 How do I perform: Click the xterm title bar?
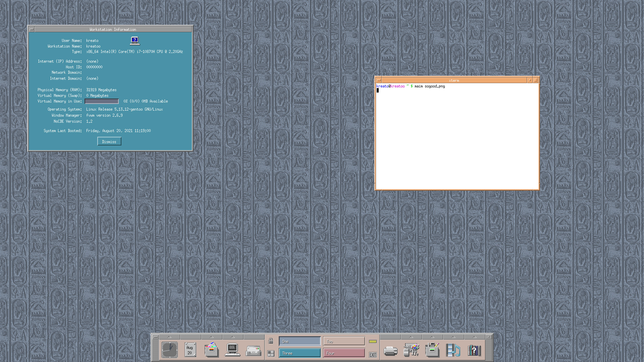click(x=454, y=80)
